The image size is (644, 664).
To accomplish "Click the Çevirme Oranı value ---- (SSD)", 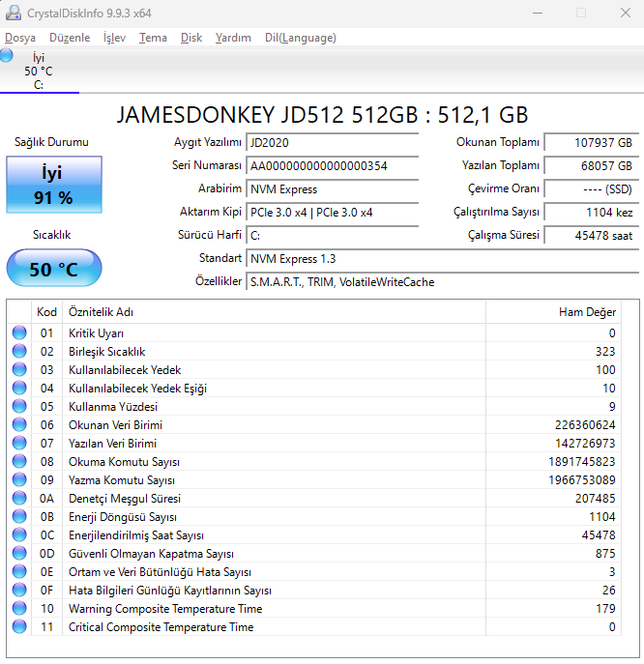I will click(592, 189).
